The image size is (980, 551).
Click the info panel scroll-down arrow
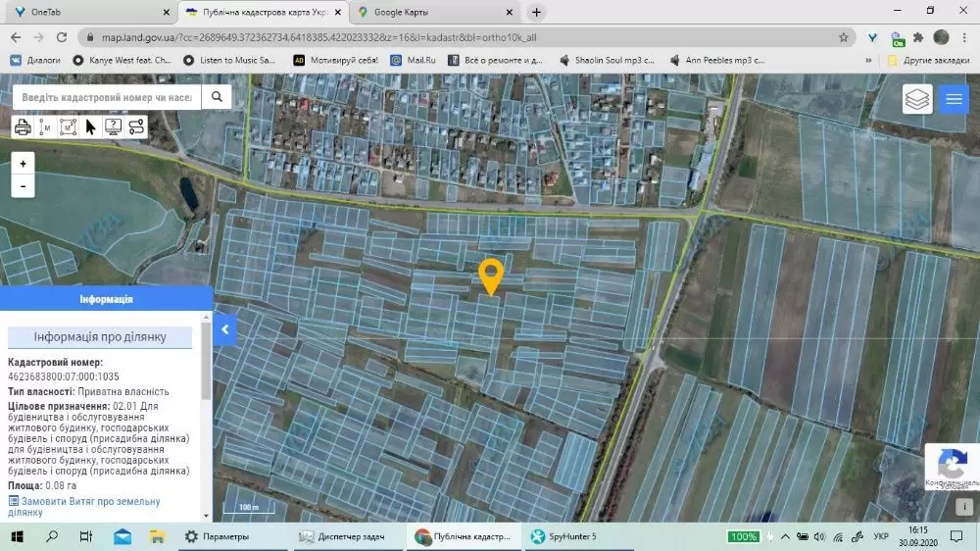click(x=207, y=516)
